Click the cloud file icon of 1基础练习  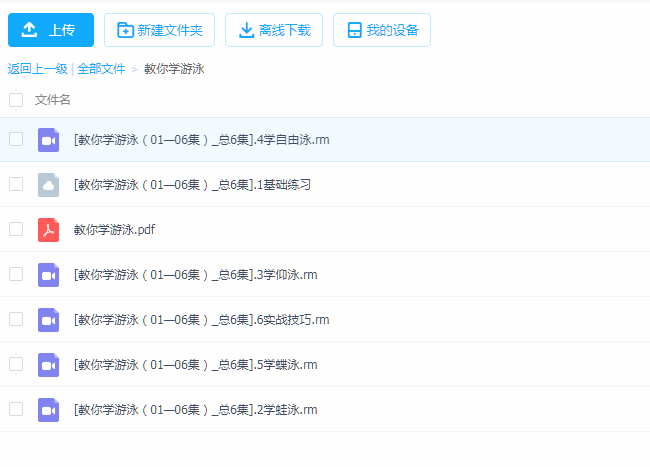49,185
